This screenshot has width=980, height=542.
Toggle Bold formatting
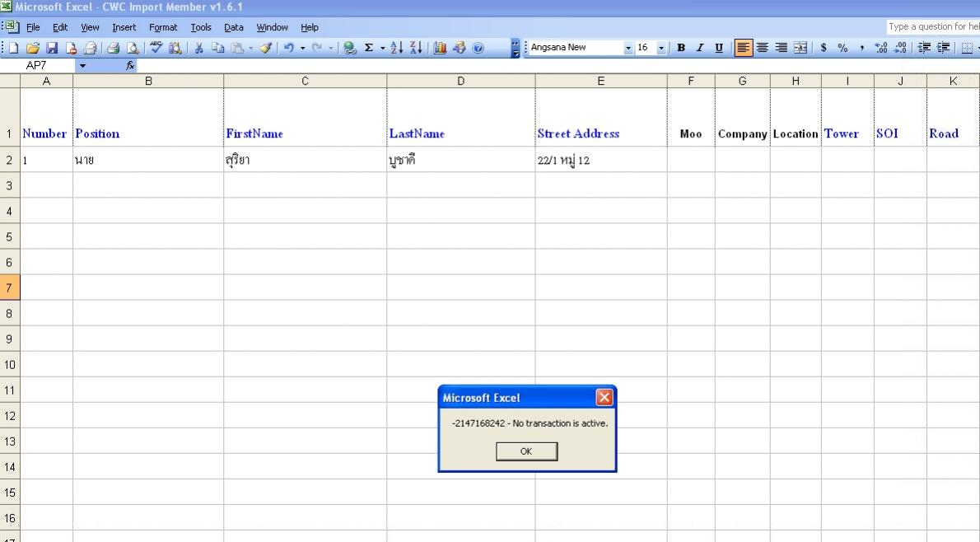681,48
